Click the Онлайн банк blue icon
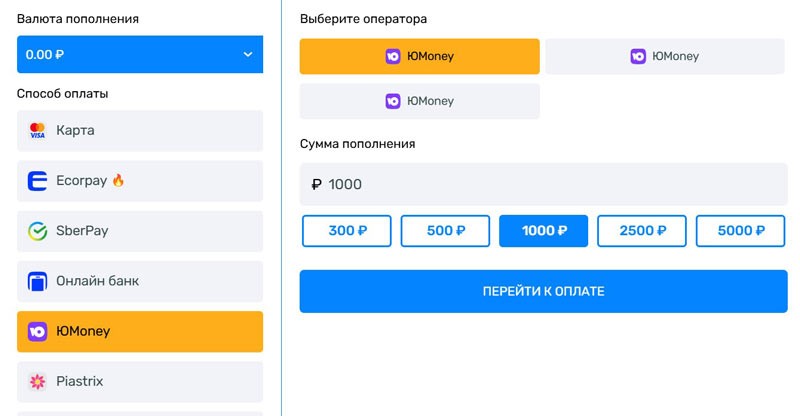Image resolution: width=800 pixels, height=416 pixels. coord(38,282)
